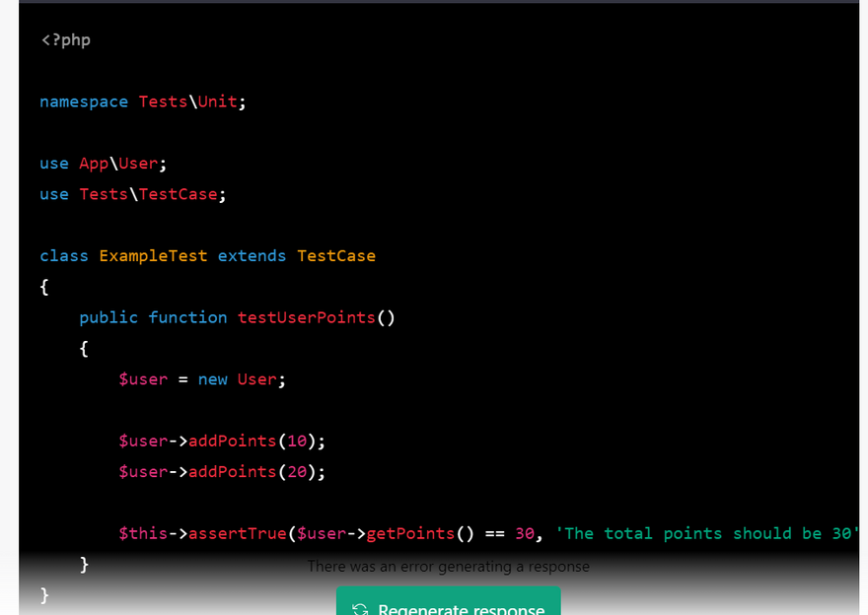
Task: Click the Tests\TestCase import path
Action: point(148,194)
